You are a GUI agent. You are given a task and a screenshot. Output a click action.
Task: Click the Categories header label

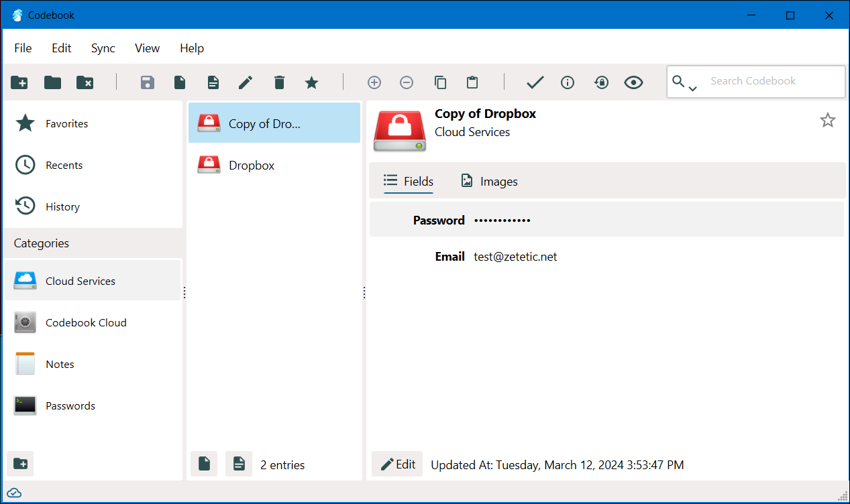(x=42, y=243)
